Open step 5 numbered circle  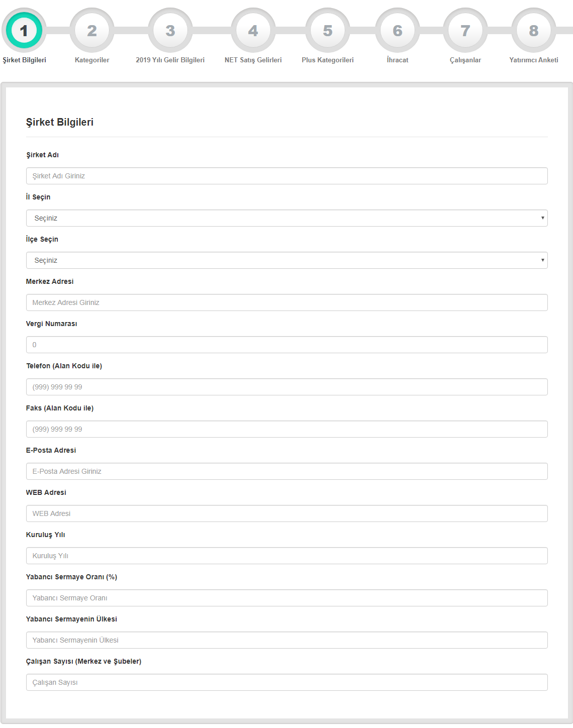(328, 31)
